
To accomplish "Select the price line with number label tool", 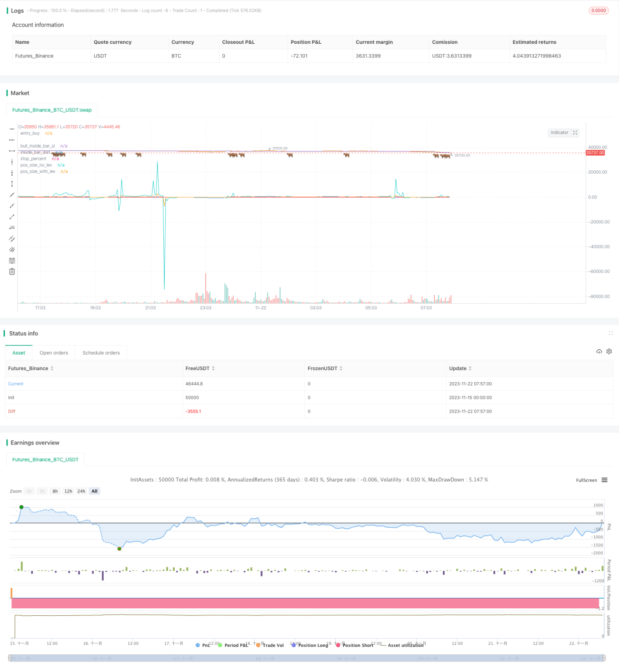I will [x=12, y=227].
